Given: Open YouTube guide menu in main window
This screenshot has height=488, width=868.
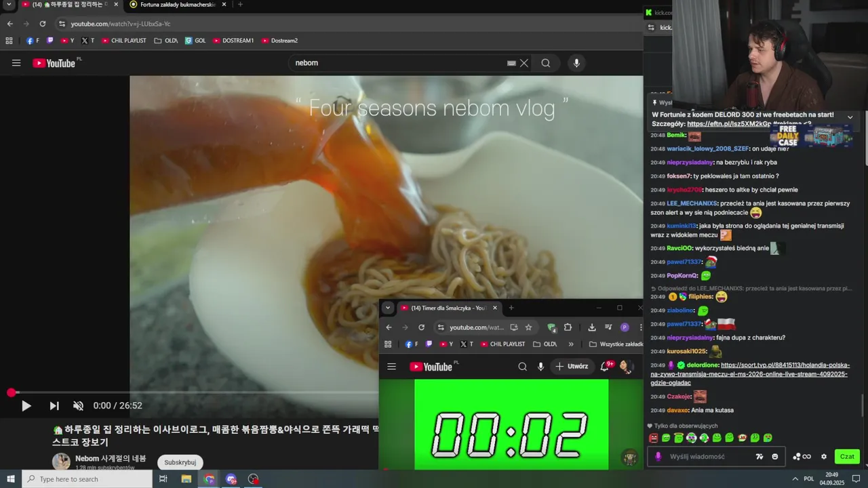Looking at the screenshot, I should [x=16, y=63].
